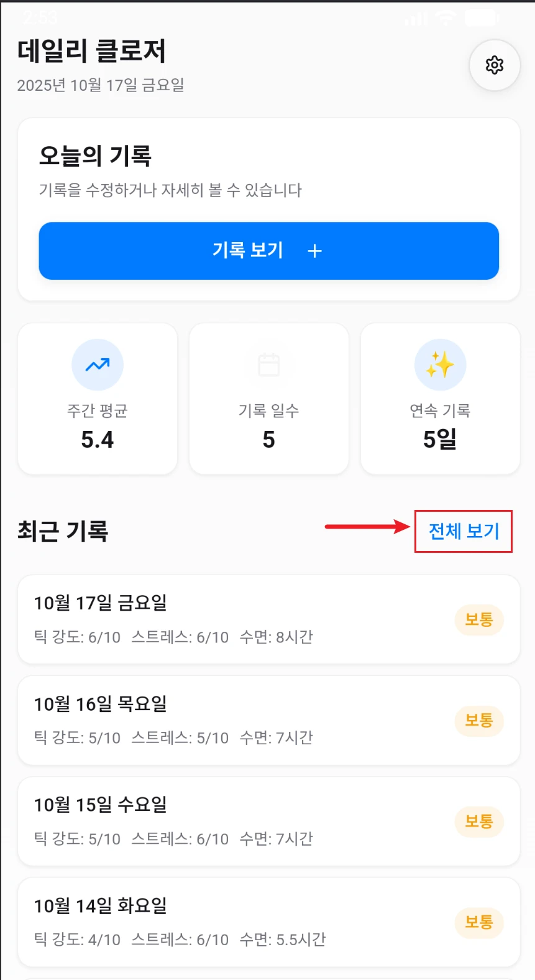Open the 10월 16일 목요일 record
The image size is (535, 980).
pyautogui.click(x=236, y=720)
